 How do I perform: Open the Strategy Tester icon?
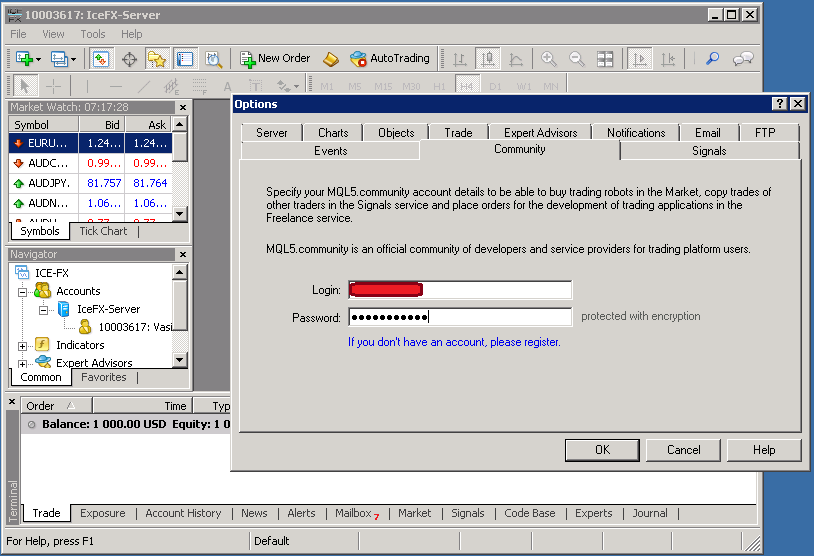point(213,59)
